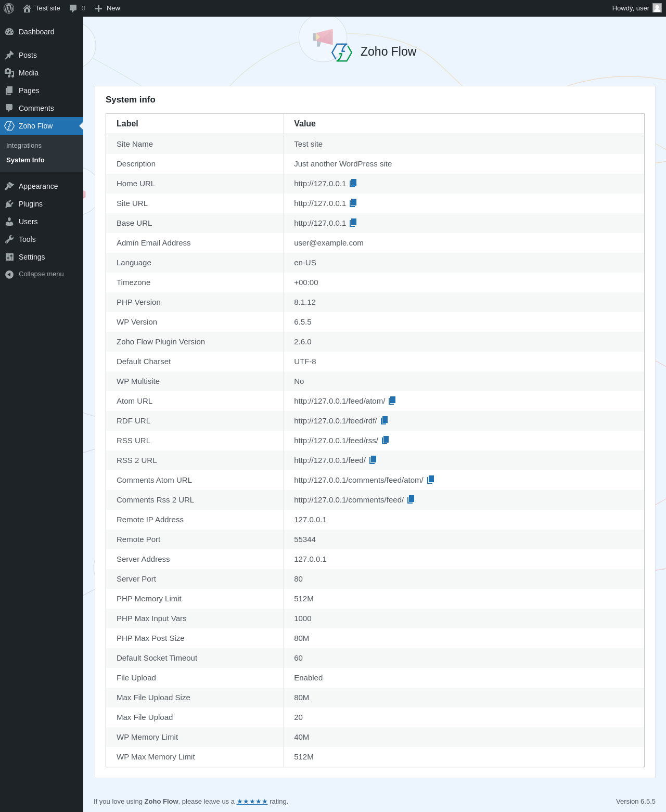The height and width of the screenshot is (812, 666).
Task: Open the Howdy, user account menu
Action: coord(636,8)
